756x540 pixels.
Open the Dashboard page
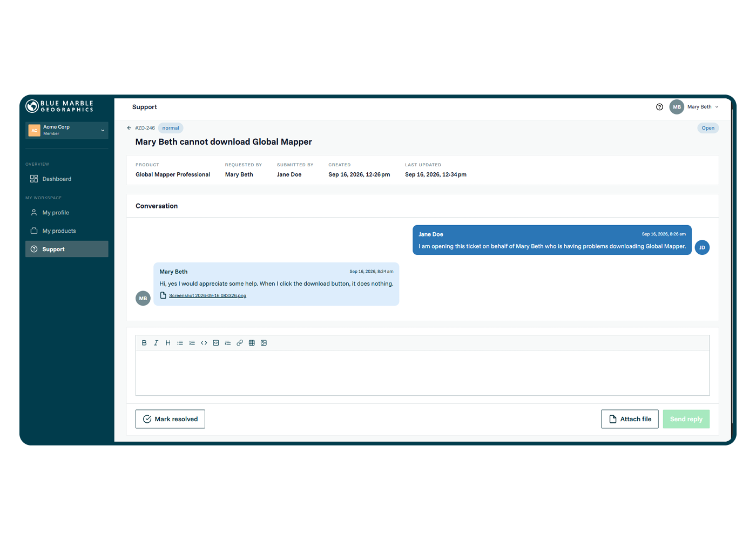click(67, 179)
